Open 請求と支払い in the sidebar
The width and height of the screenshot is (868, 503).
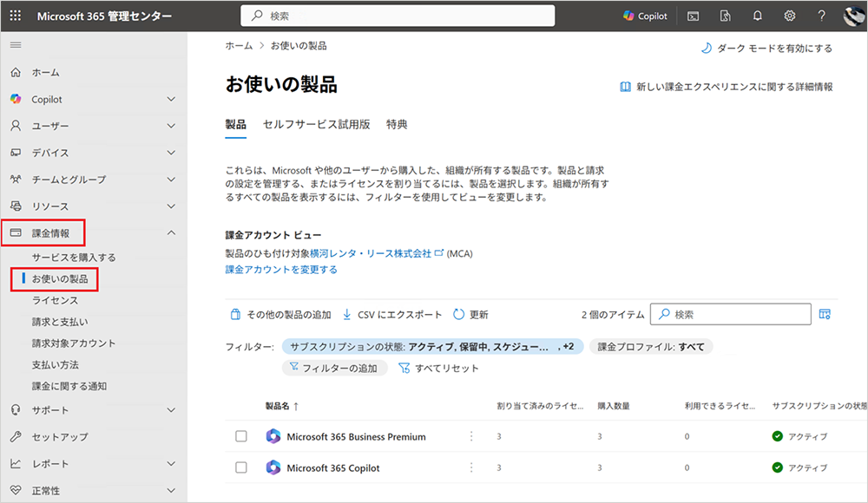[x=60, y=322]
